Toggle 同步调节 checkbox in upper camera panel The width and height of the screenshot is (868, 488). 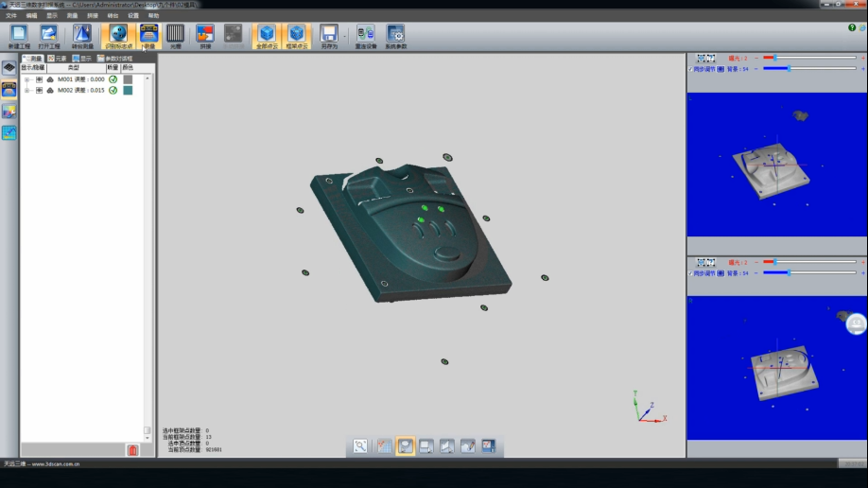(691, 68)
